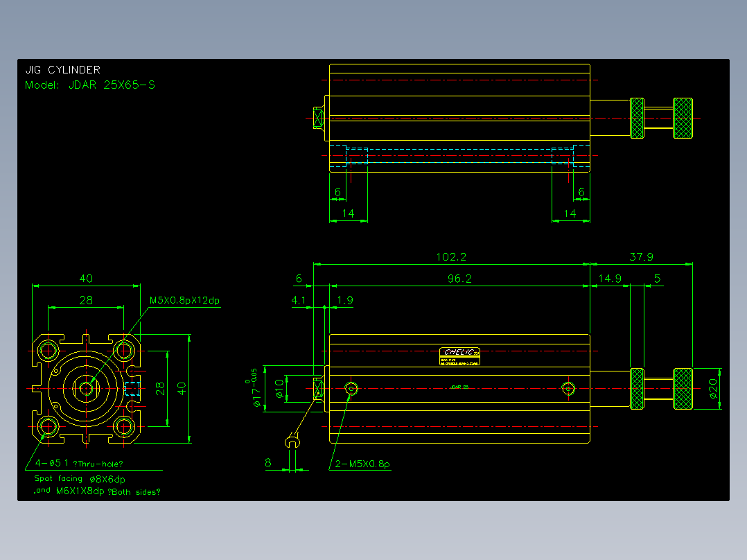The width and height of the screenshot is (747, 560).
Task: Click the 8 wrench-flat dimension value
Action: pos(268,462)
